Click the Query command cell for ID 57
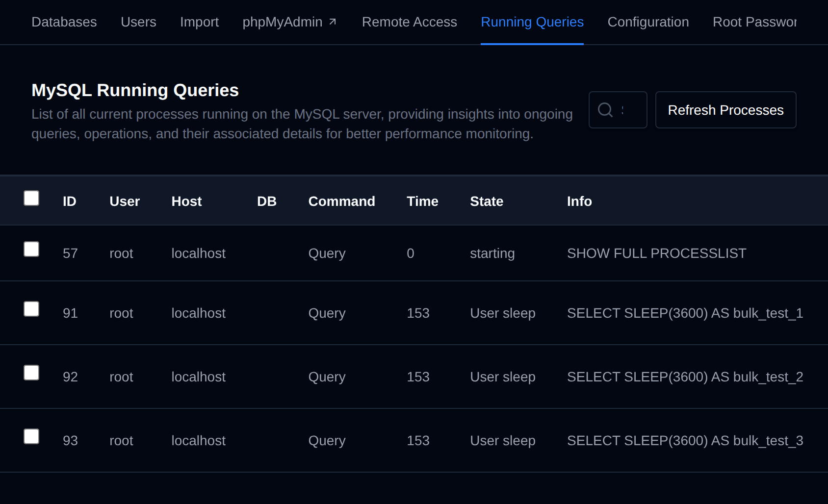Screen dimensions: 828x504 [327, 253]
